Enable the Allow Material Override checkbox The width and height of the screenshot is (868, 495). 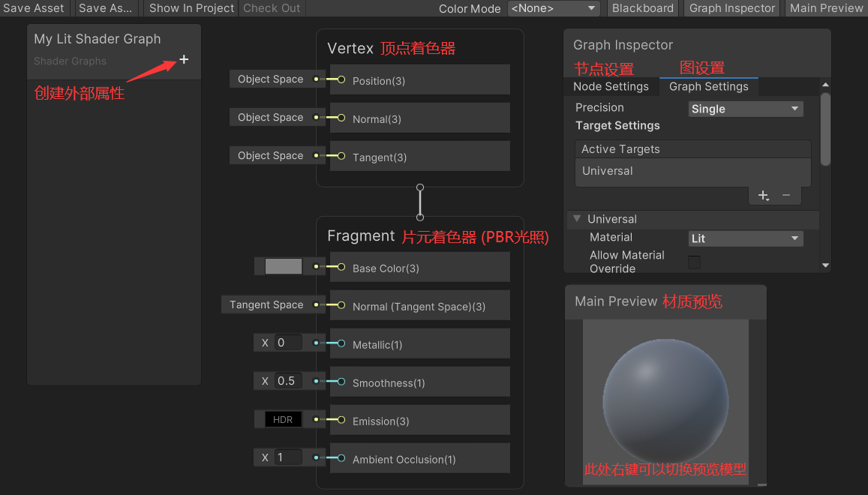tap(694, 262)
